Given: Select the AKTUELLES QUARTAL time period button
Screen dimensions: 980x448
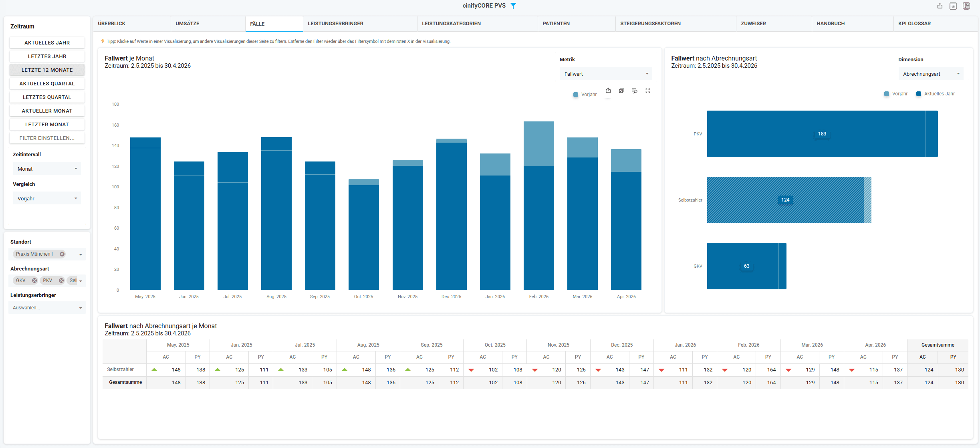Looking at the screenshot, I should click(47, 83).
